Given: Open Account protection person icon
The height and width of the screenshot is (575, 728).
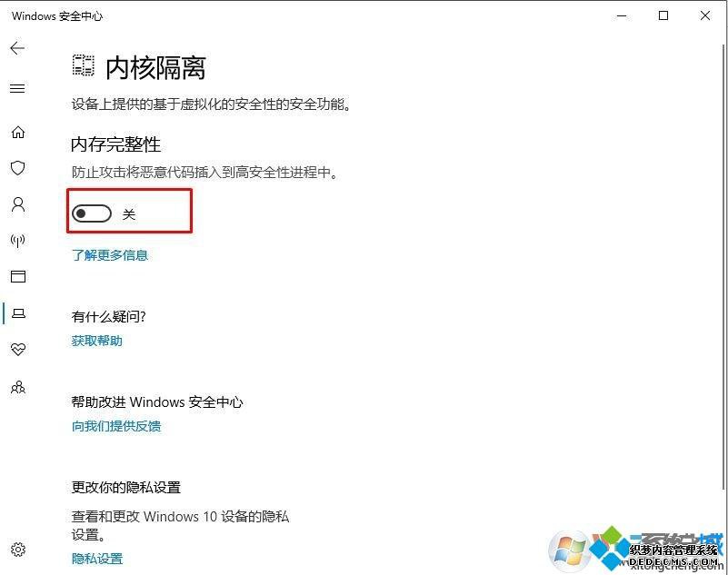Looking at the screenshot, I should (x=18, y=204).
